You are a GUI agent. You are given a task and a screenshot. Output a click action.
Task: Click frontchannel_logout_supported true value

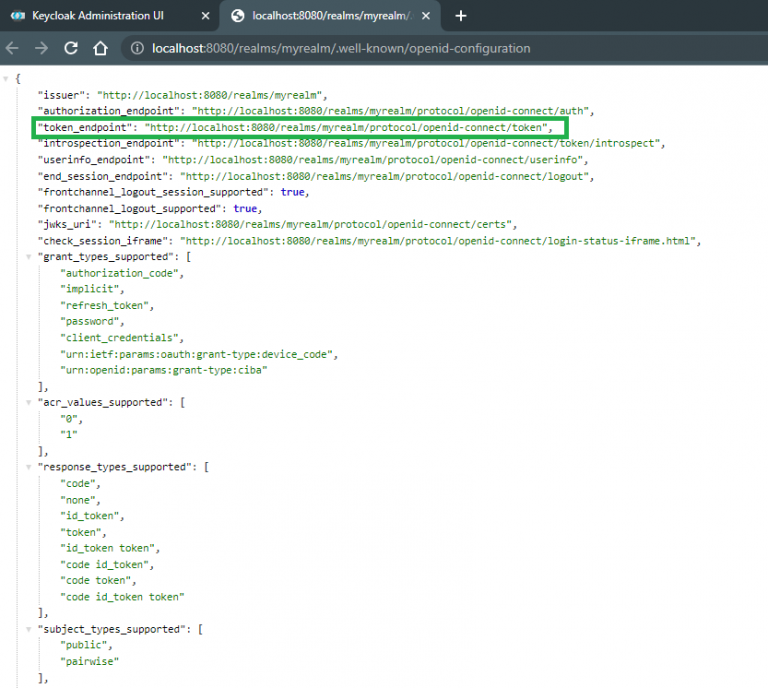click(245, 209)
